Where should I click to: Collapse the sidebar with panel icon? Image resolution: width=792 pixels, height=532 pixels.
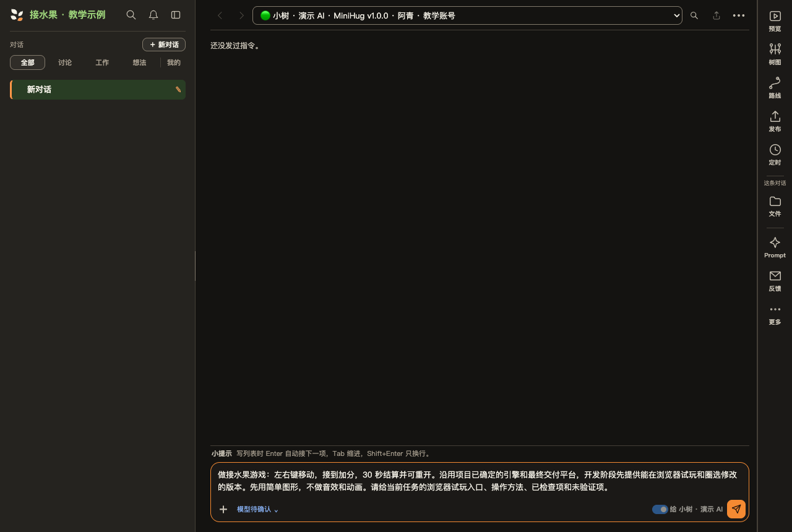tap(176, 15)
